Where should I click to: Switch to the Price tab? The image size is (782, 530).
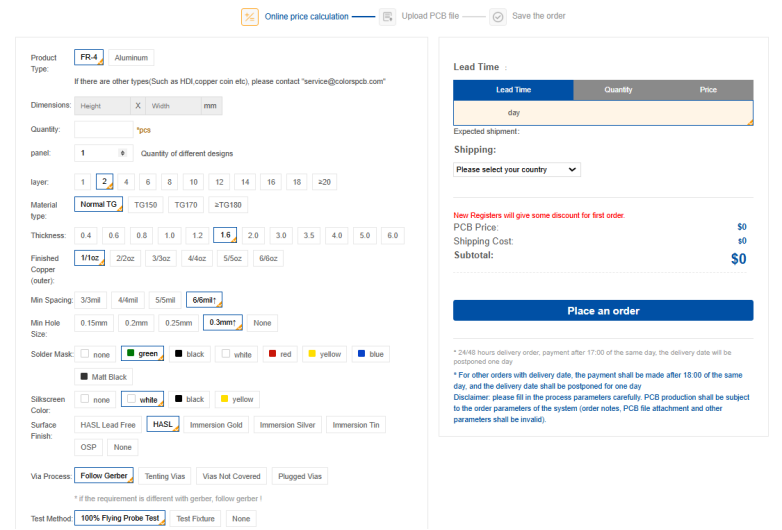[708, 90]
